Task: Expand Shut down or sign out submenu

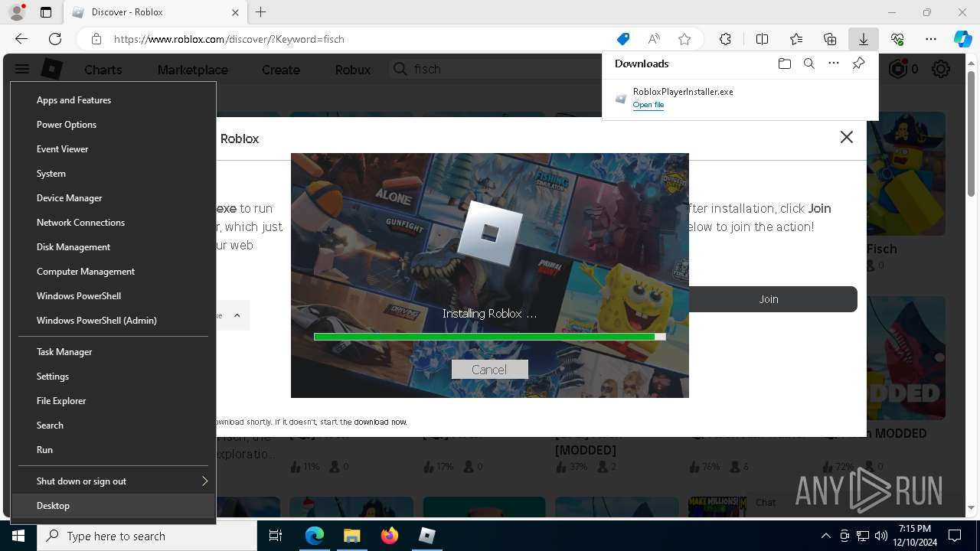Action: coord(113,481)
